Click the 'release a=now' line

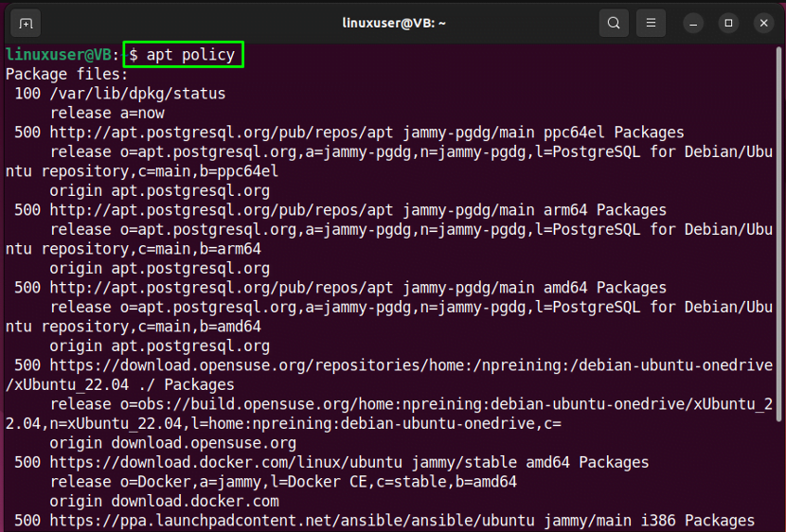107,114
